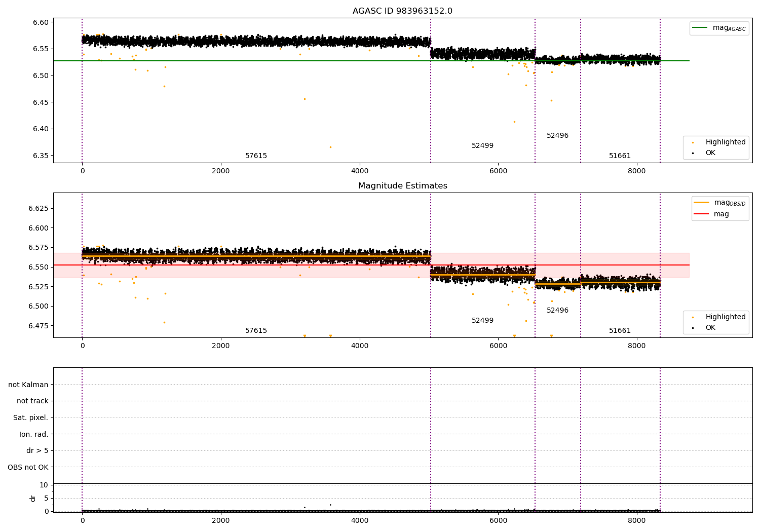This screenshot has height=532, width=760.
Task: Click obsid label 57615 in Magnitude Estimates plot
Action: tap(256, 331)
